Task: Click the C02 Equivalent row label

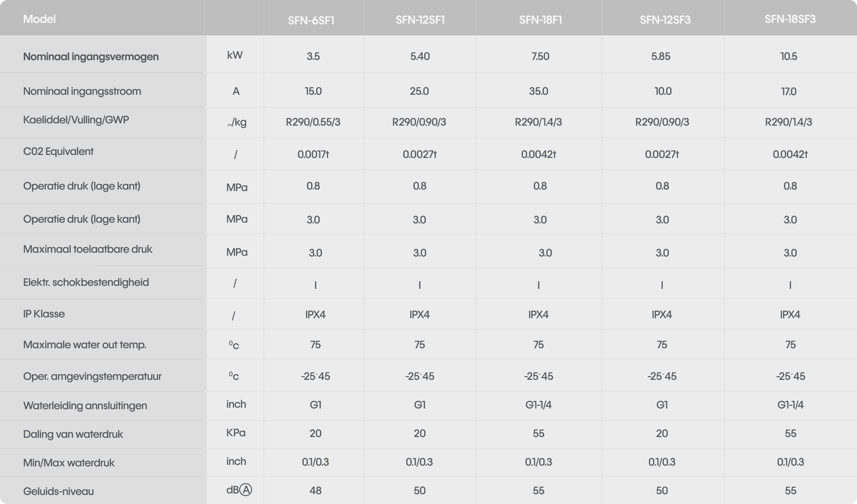Action: (58, 152)
